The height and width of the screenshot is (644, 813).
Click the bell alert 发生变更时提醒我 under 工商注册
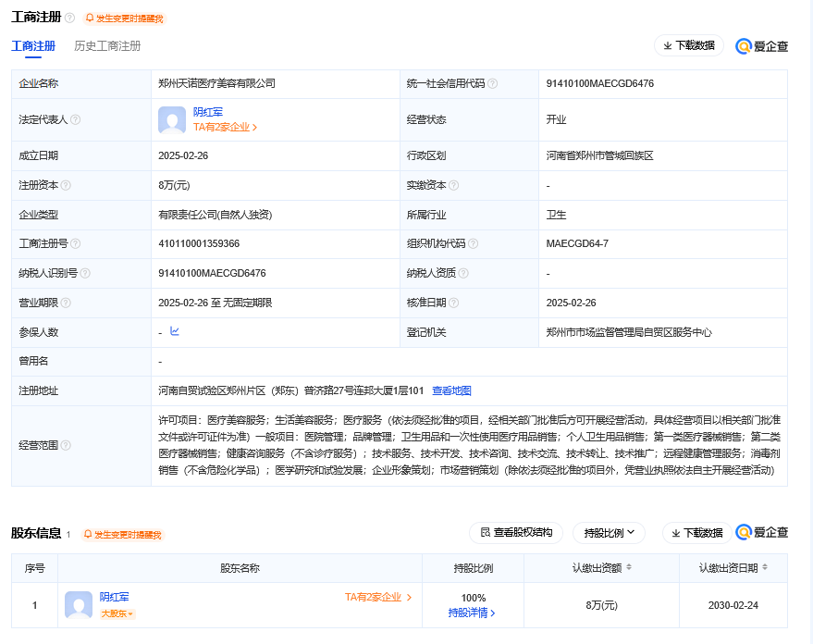[x=125, y=19]
